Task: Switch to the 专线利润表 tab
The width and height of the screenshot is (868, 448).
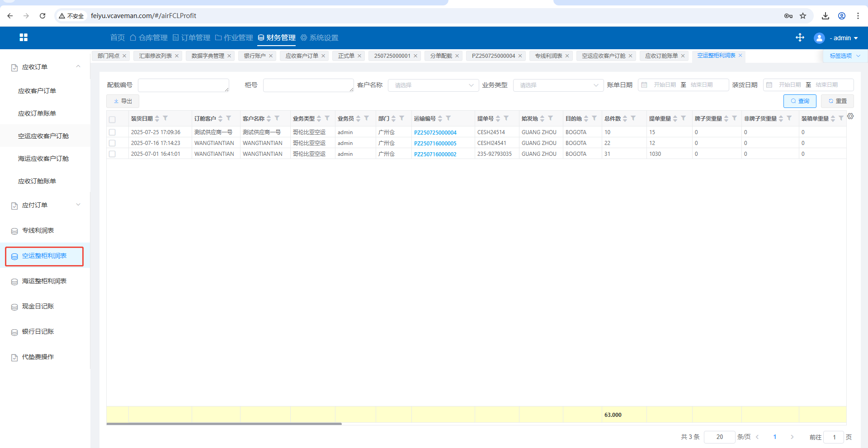Action: point(548,56)
